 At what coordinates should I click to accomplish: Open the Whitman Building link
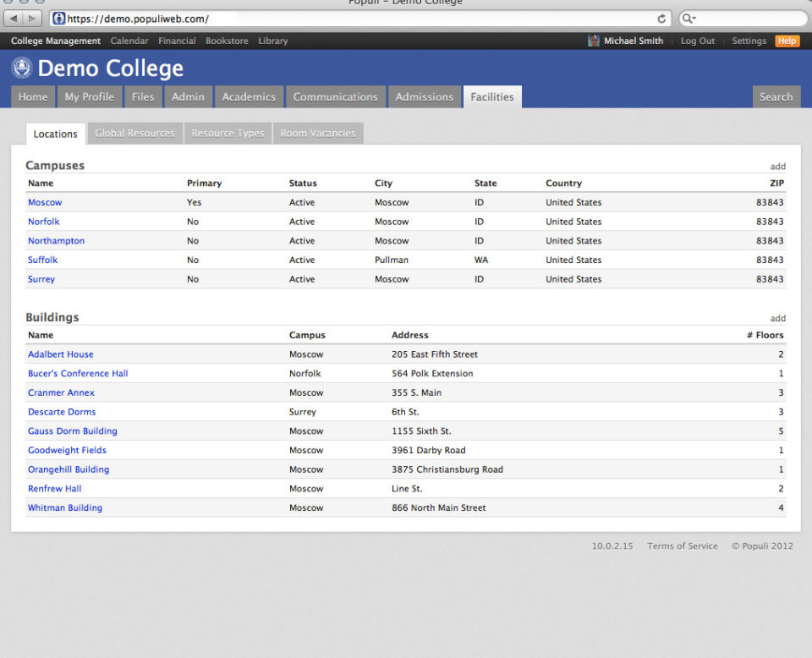tap(65, 507)
